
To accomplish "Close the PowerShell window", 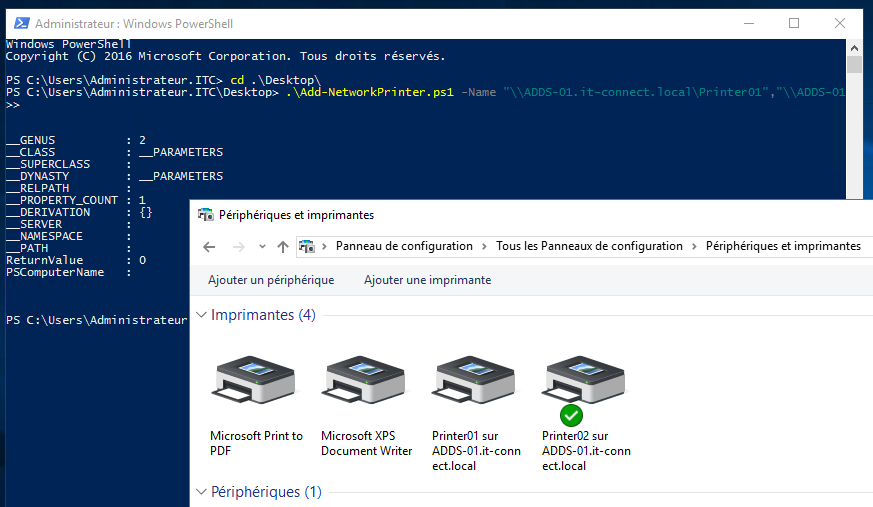I will pos(840,23).
